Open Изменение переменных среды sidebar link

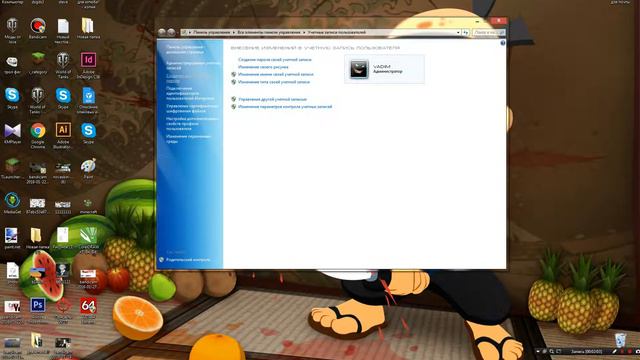coord(188,139)
